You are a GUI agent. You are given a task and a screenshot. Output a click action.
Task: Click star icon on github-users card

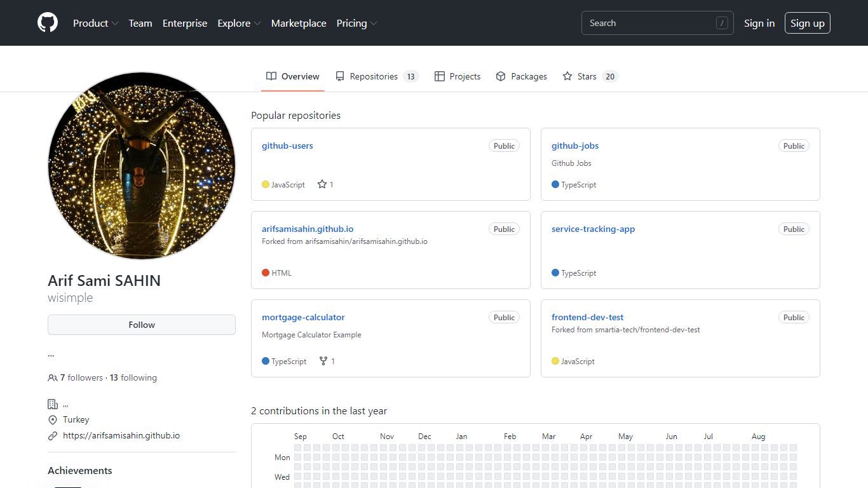[322, 184]
